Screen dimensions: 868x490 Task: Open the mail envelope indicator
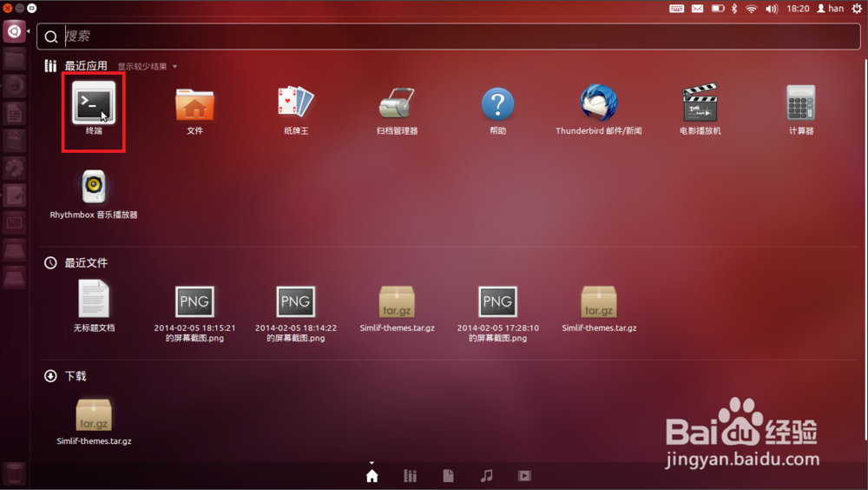coord(698,9)
